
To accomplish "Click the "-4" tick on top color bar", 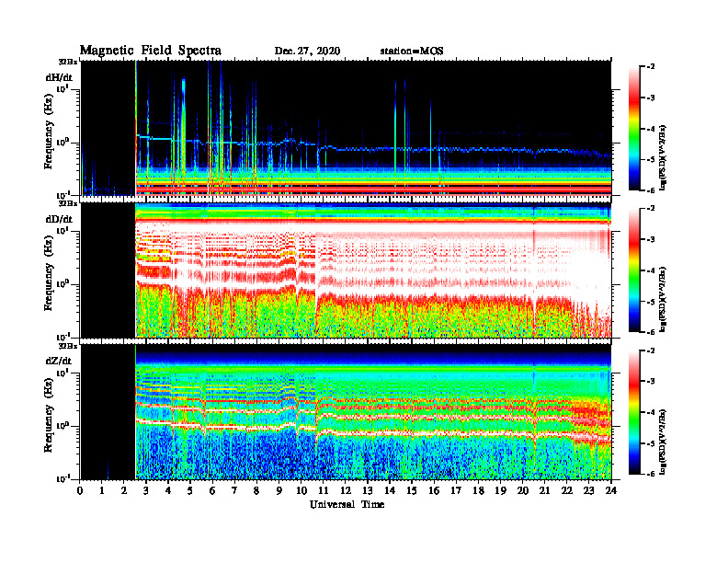I will pos(650,129).
